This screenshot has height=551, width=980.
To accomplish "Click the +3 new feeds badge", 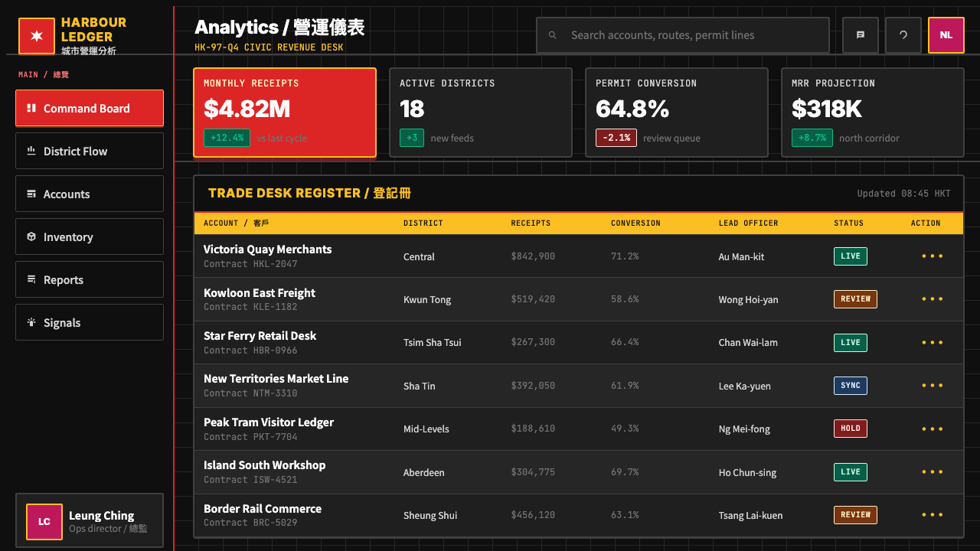I will click(x=412, y=138).
